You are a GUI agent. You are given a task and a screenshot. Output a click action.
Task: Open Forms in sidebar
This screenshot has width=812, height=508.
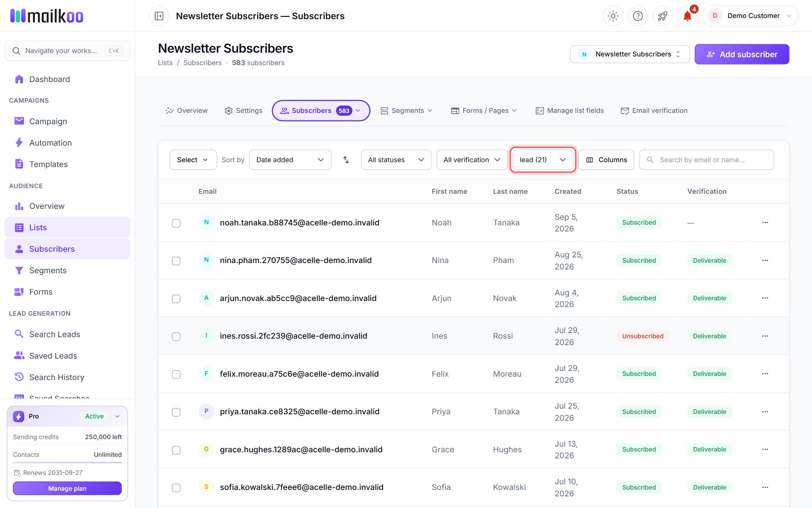click(x=67, y=292)
